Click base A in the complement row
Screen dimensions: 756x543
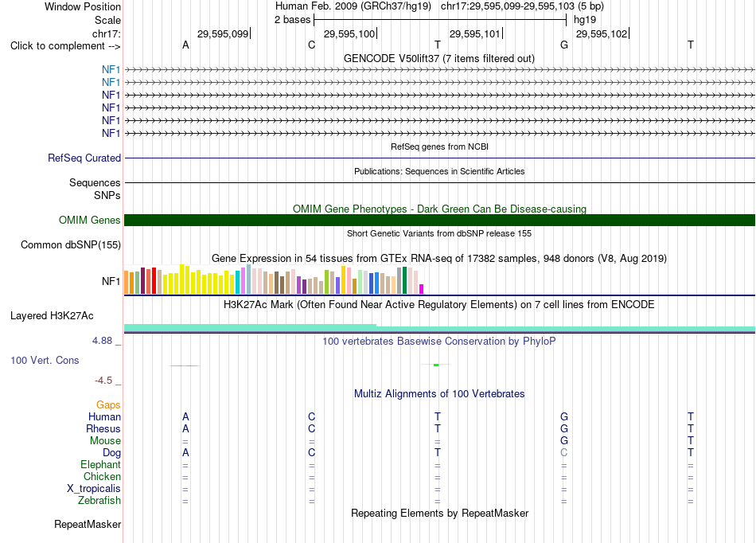pos(185,45)
